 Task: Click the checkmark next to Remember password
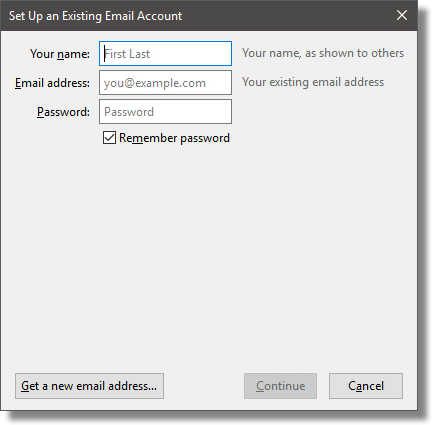coord(109,137)
